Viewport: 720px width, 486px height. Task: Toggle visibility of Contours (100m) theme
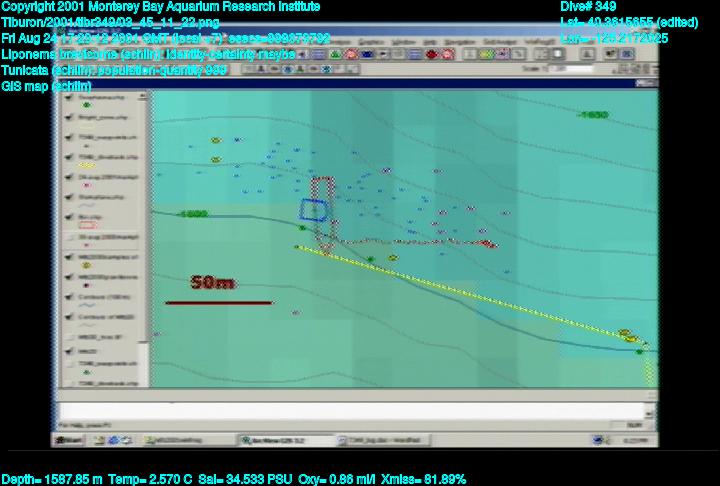tap(69, 297)
